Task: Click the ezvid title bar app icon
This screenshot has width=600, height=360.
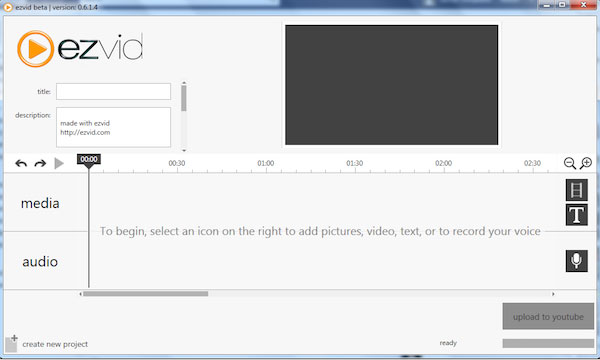Action: (7, 7)
